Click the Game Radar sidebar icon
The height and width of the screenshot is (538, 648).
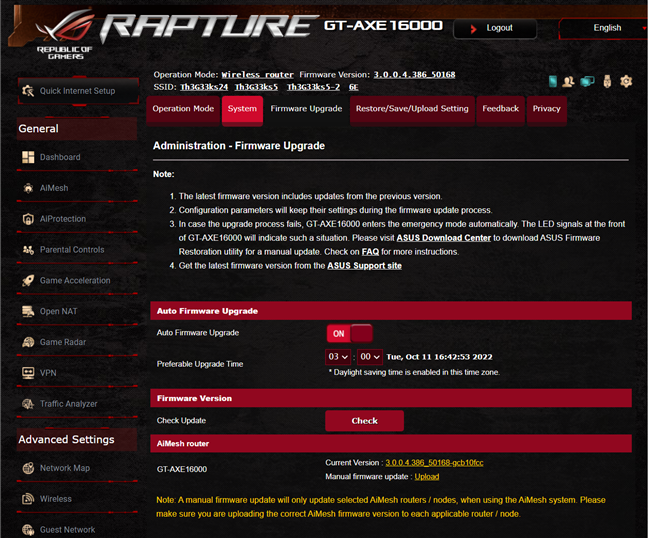(x=28, y=342)
